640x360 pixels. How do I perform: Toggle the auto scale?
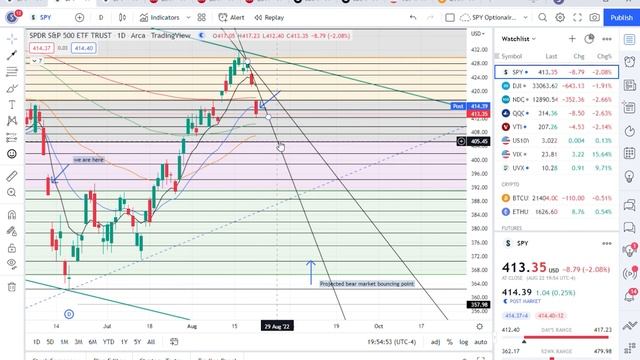coord(480,342)
